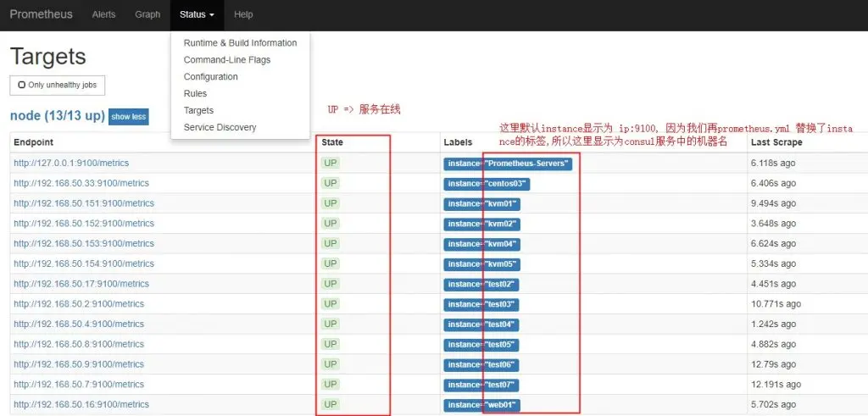Click the 12.79s ago scrape value
Image resolution: width=868 pixels, height=416 pixels.
[x=773, y=364]
